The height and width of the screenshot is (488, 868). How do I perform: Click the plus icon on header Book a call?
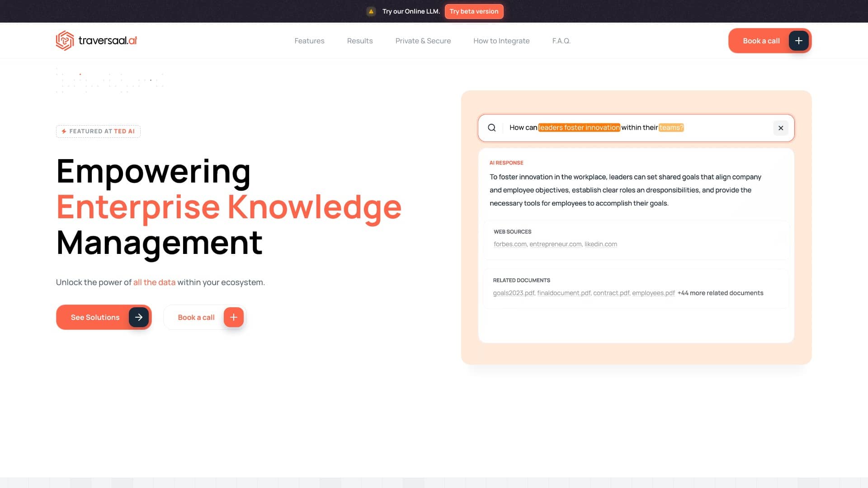799,40
